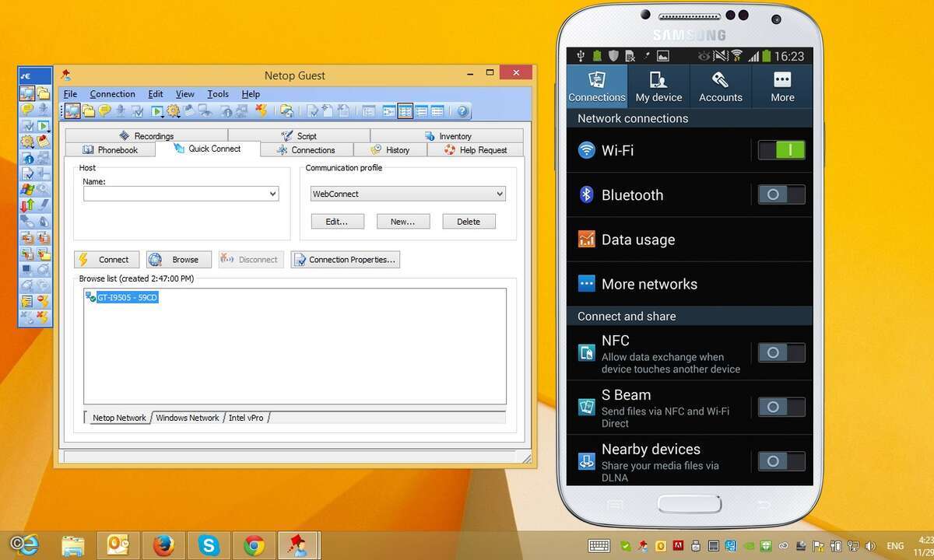Click the gear icon in Netop toolbar
The image size is (934, 560).
pos(174,111)
